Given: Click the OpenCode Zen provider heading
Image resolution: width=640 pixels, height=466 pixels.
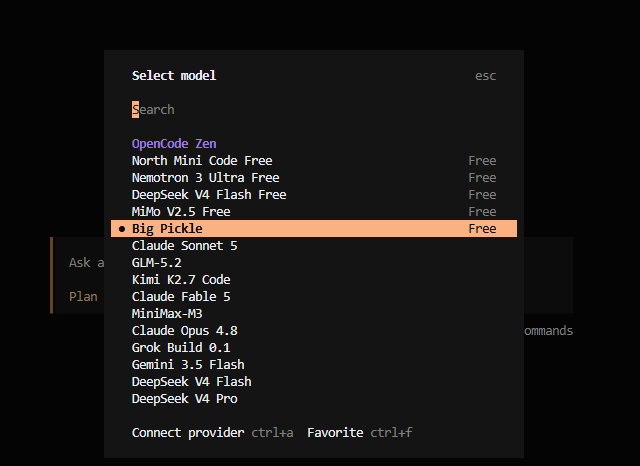Looking at the screenshot, I should (x=174, y=144).
